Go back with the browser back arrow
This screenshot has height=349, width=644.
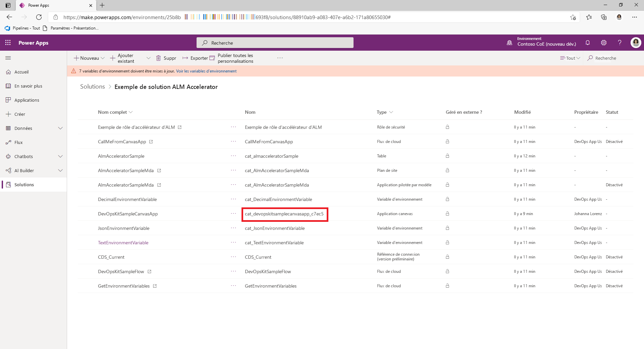point(9,17)
